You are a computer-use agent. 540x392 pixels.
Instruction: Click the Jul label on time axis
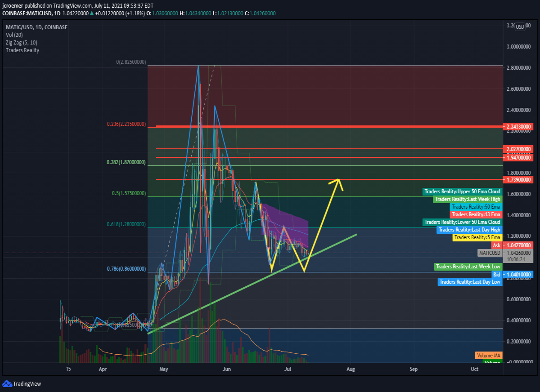coord(287,369)
